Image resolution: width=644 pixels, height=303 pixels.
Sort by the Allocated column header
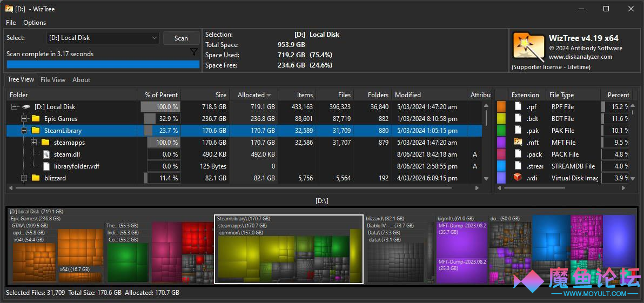point(254,95)
